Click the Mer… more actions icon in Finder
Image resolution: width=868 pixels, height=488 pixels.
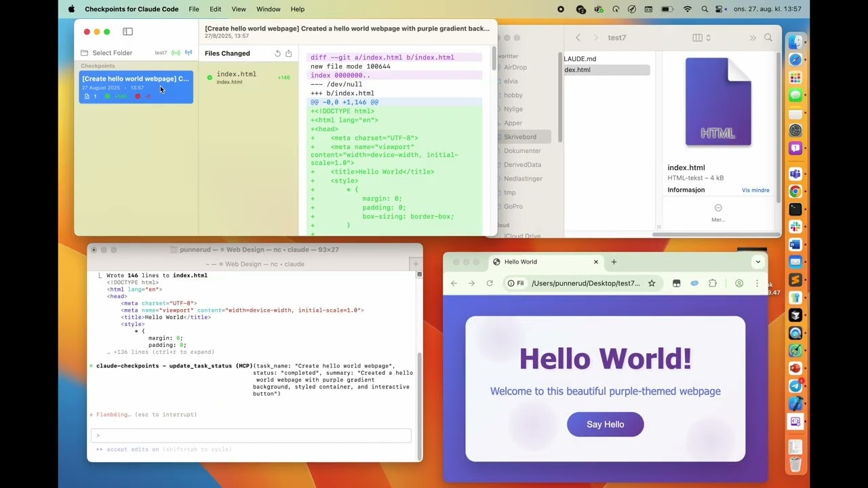(718, 208)
